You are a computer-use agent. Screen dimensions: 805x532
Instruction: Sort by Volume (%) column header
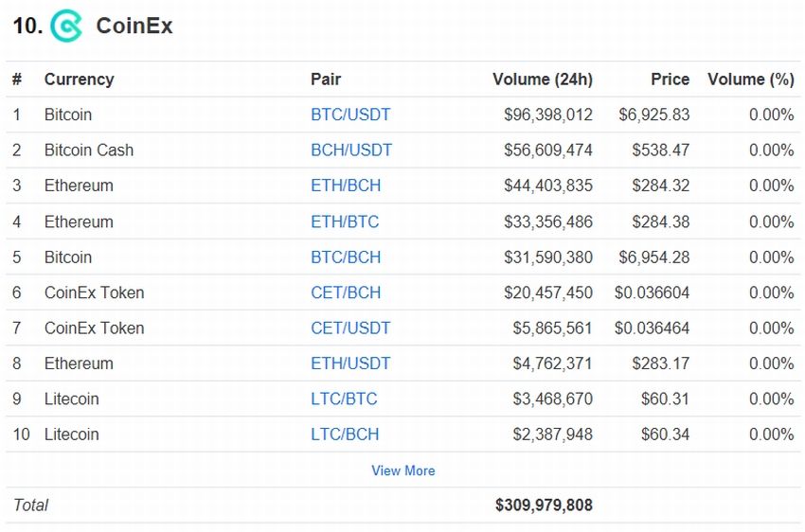point(751,79)
